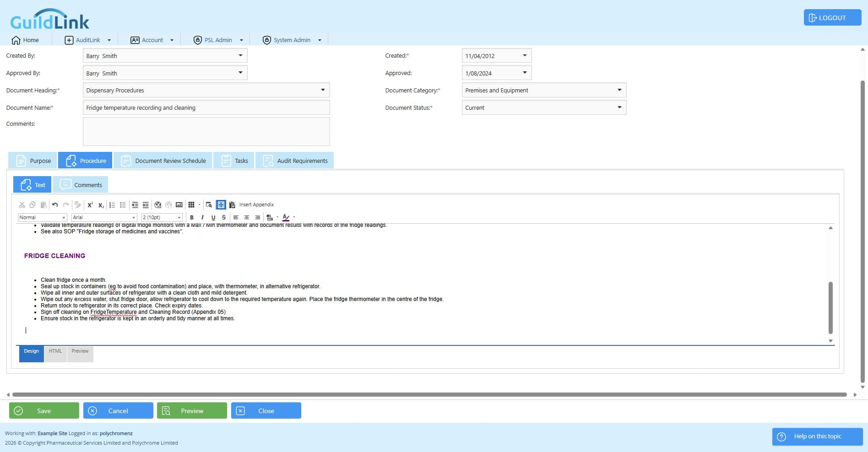Open the System Admin menu
The height and width of the screenshot is (452, 868).
pyautogui.click(x=292, y=40)
